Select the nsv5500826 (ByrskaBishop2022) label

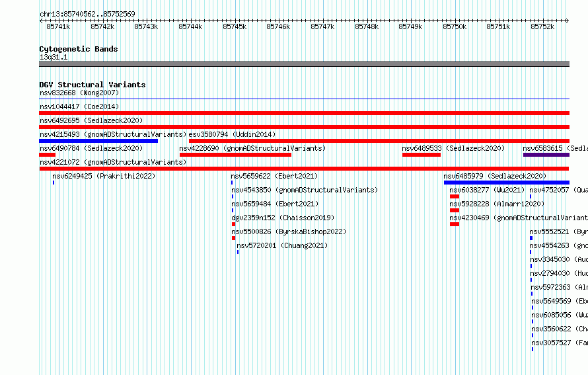(x=289, y=231)
